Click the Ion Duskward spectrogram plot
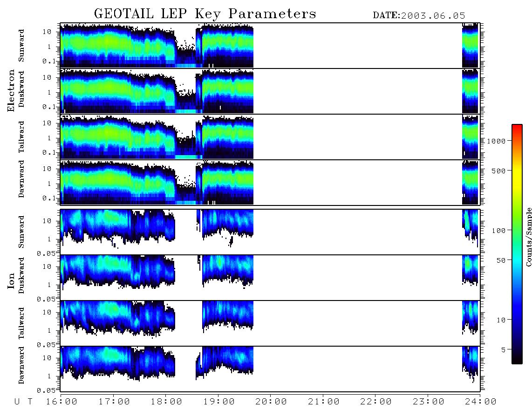This screenshot has width=532, height=410. point(270,278)
